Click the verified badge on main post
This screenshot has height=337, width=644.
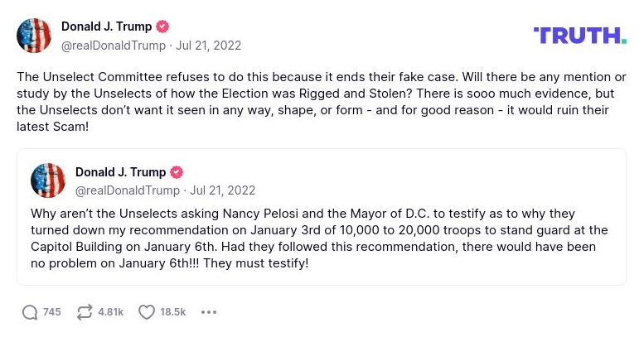163,26
